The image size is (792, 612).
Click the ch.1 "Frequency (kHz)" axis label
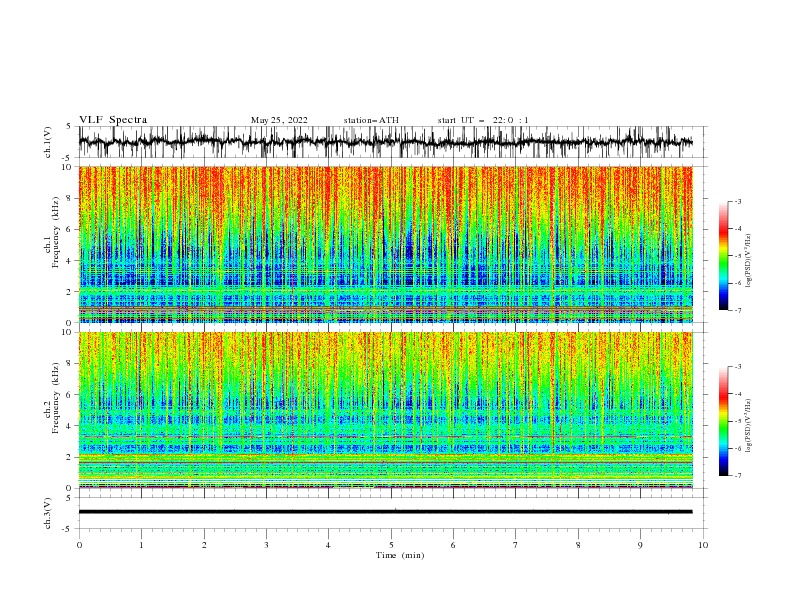(x=56, y=233)
